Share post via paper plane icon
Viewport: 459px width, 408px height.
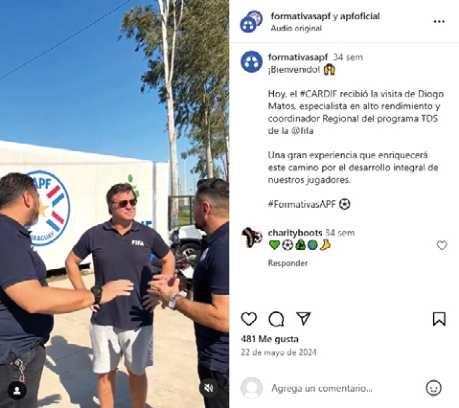304,319
